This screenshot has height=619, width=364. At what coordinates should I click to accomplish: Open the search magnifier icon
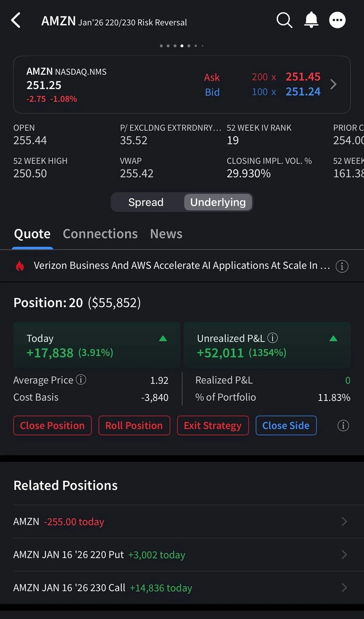(284, 20)
